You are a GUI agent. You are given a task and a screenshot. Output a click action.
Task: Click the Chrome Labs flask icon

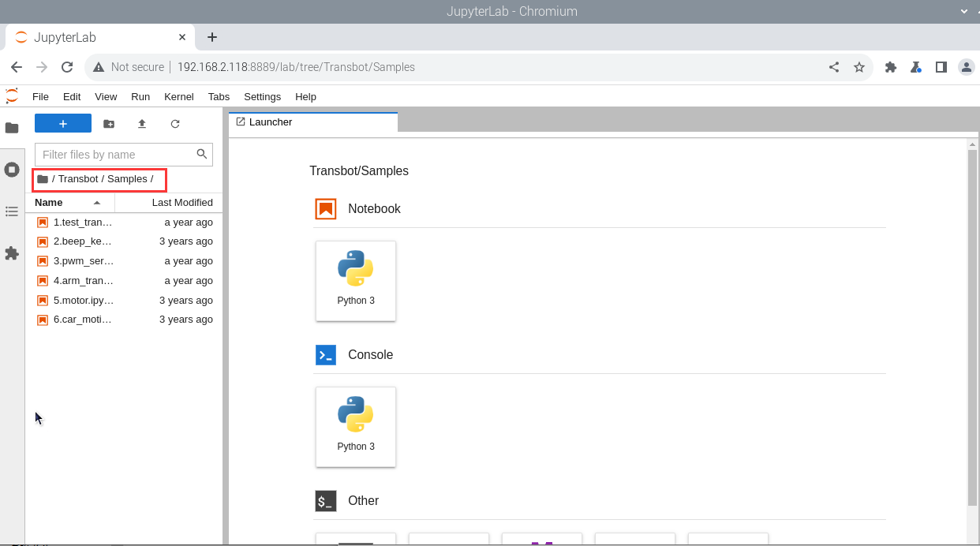point(916,67)
